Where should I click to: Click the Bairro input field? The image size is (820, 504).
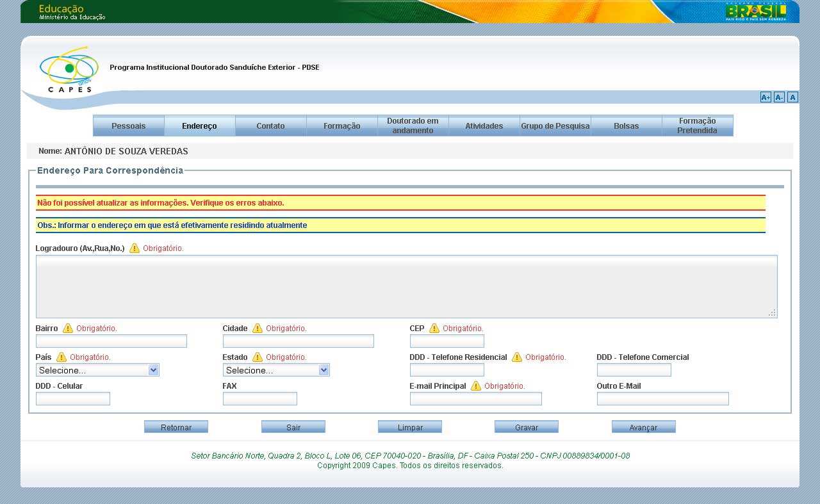tap(111, 341)
